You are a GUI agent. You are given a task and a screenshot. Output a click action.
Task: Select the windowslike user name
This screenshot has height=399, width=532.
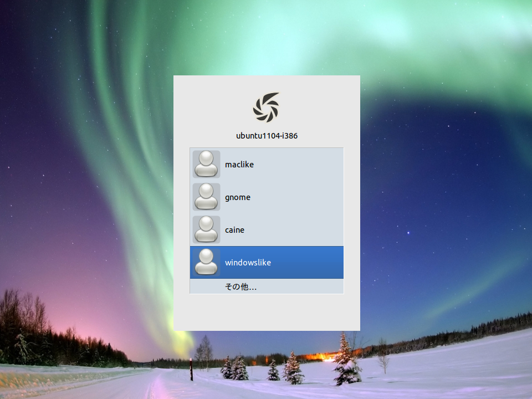click(x=248, y=263)
